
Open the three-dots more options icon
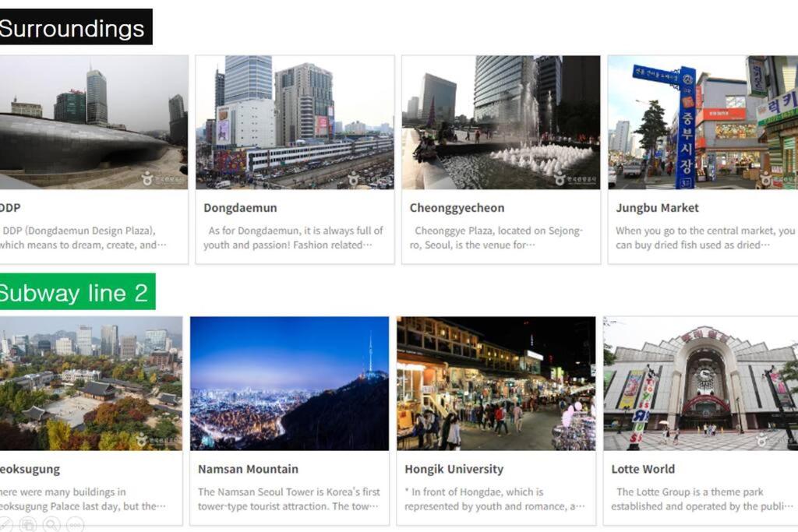point(75,524)
